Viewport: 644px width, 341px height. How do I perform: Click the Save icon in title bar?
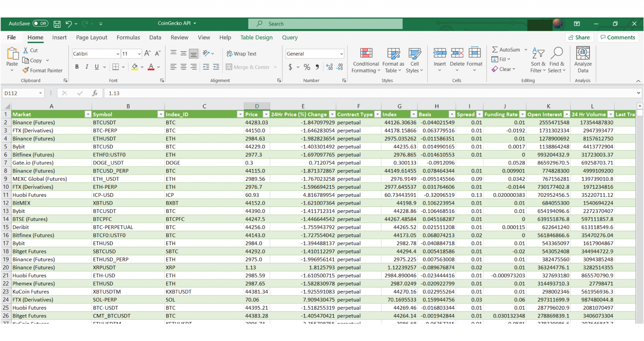pos(57,24)
